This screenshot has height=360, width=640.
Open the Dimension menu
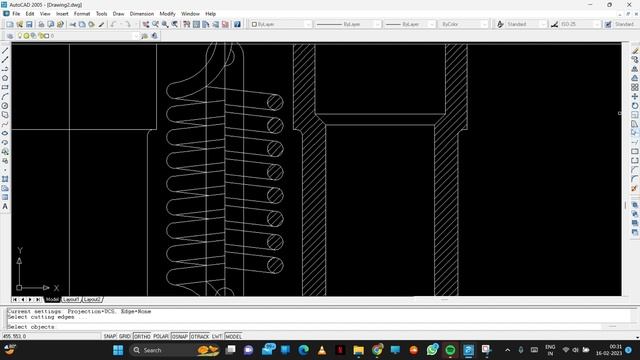[x=142, y=14]
